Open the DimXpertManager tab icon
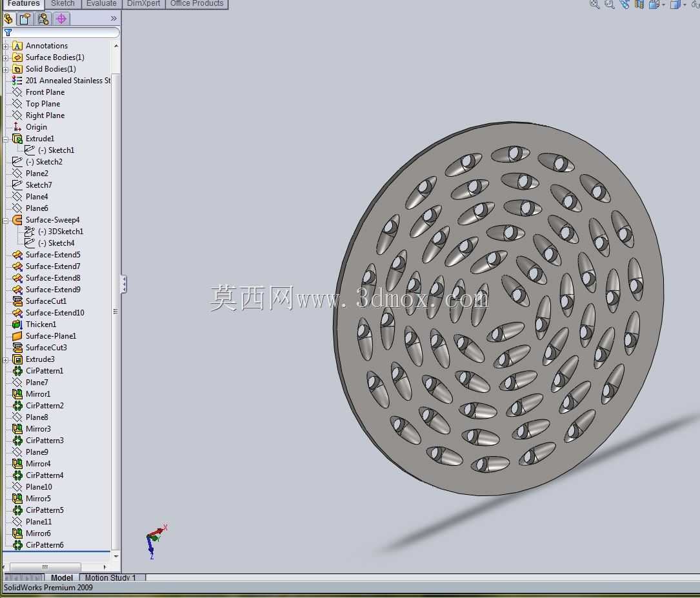700x598 pixels. click(x=61, y=19)
